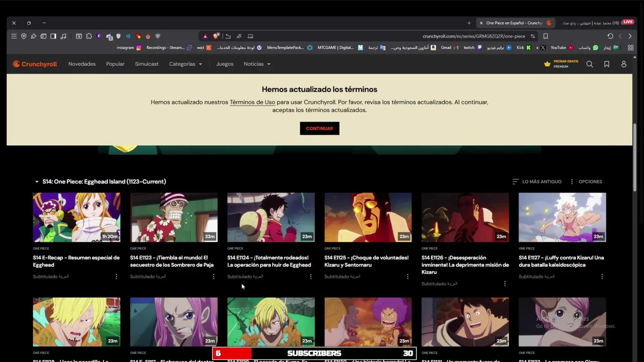The image size is (644, 362).
Task: Open the twitch bookmark
Action: (x=472, y=48)
